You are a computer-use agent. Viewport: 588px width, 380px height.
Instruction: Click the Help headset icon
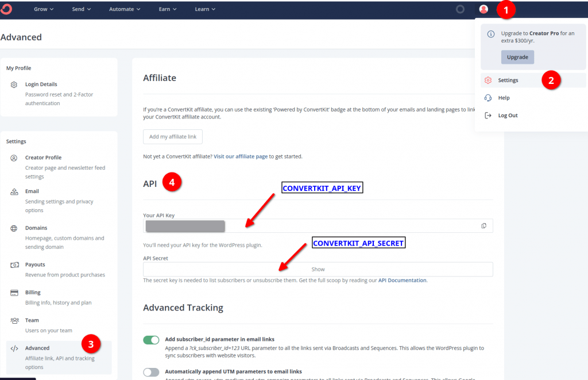tap(488, 98)
